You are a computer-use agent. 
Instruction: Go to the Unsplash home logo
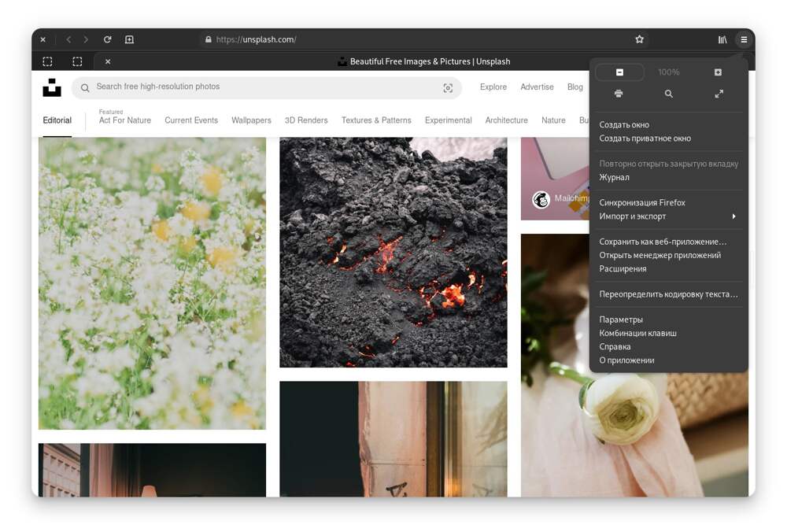pyautogui.click(x=52, y=87)
